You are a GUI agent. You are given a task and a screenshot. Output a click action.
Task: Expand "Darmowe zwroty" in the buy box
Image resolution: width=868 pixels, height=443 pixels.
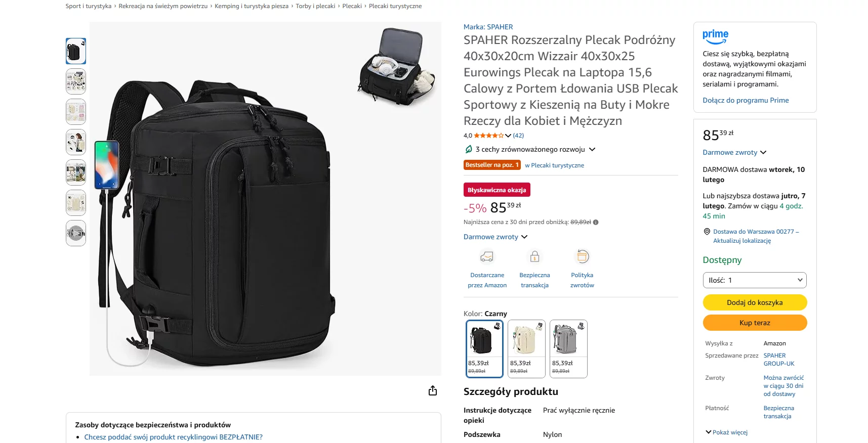click(734, 152)
